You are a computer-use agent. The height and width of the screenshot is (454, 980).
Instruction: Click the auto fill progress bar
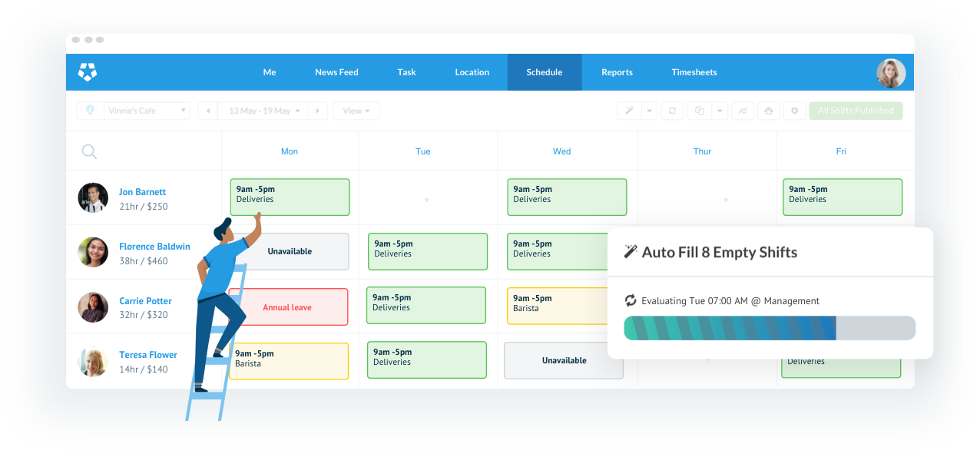769,328
